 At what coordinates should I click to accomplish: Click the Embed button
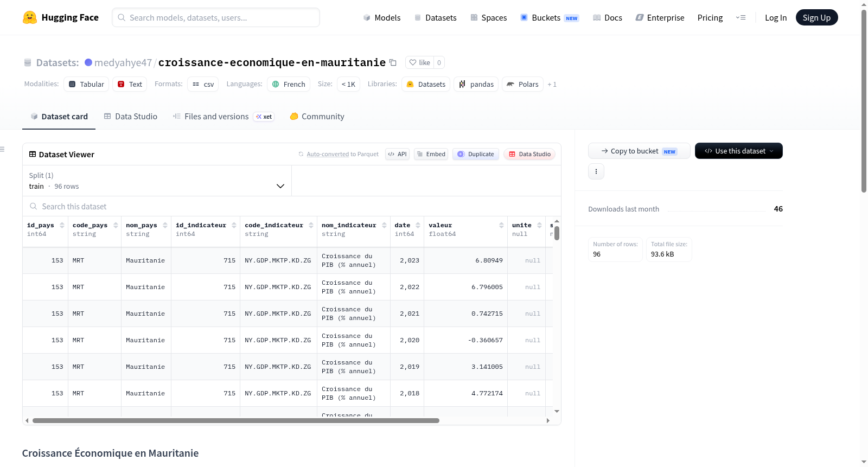tap(431, 154)
